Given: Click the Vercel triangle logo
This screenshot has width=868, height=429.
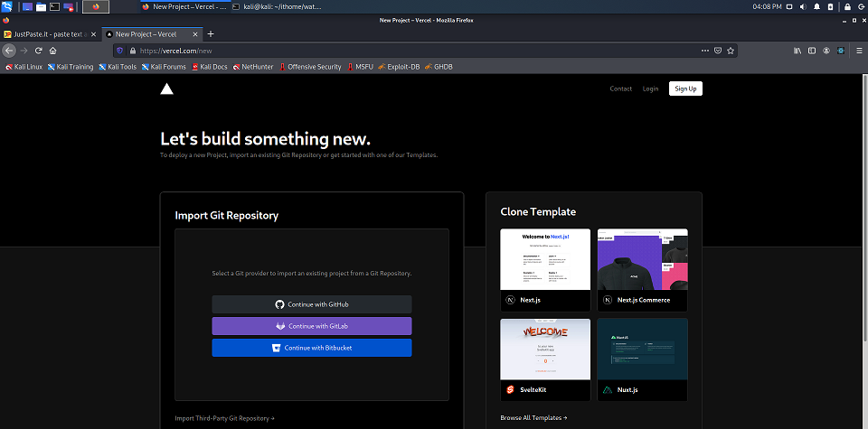Looking at the screenshot, I should (x=166, y=89).
